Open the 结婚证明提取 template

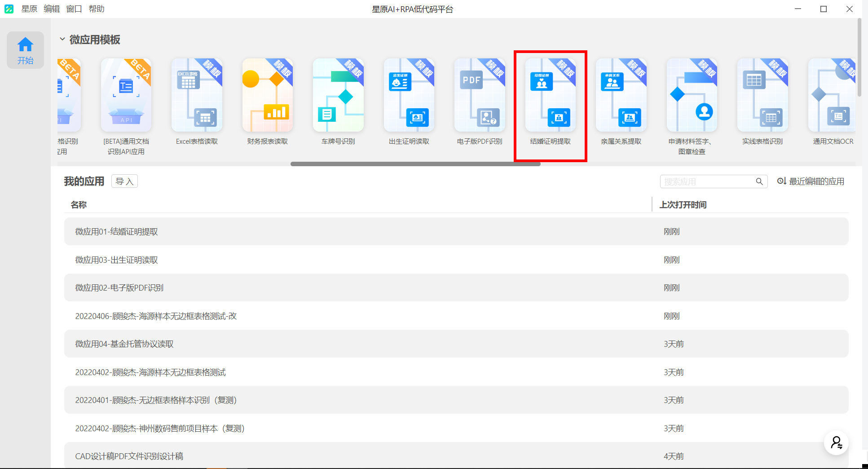[x=551, y=95]
